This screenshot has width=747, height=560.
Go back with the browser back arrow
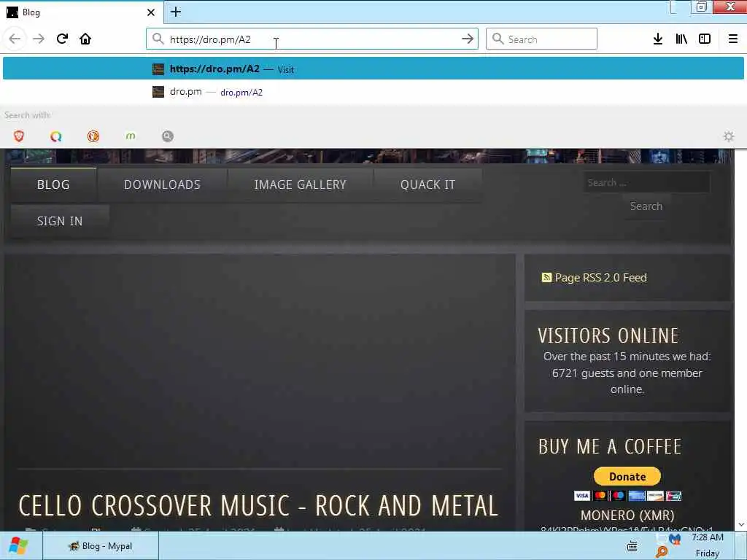15,39
